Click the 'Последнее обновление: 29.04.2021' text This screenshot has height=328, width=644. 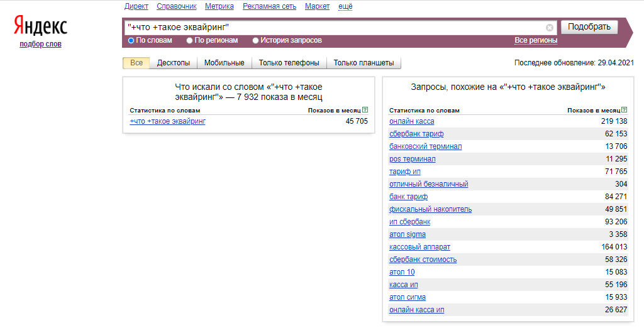coord(574,63)
